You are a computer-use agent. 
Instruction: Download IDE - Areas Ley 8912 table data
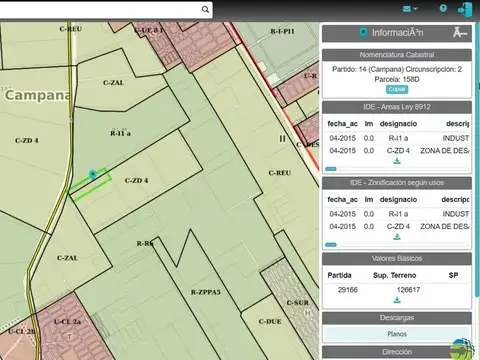(x=397, y=161)
